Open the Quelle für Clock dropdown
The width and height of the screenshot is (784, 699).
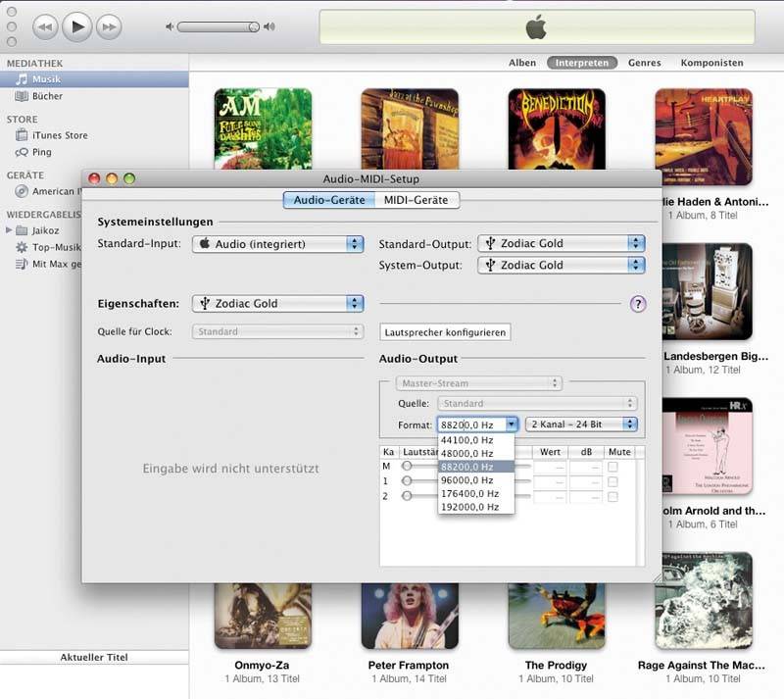[277, 331]
